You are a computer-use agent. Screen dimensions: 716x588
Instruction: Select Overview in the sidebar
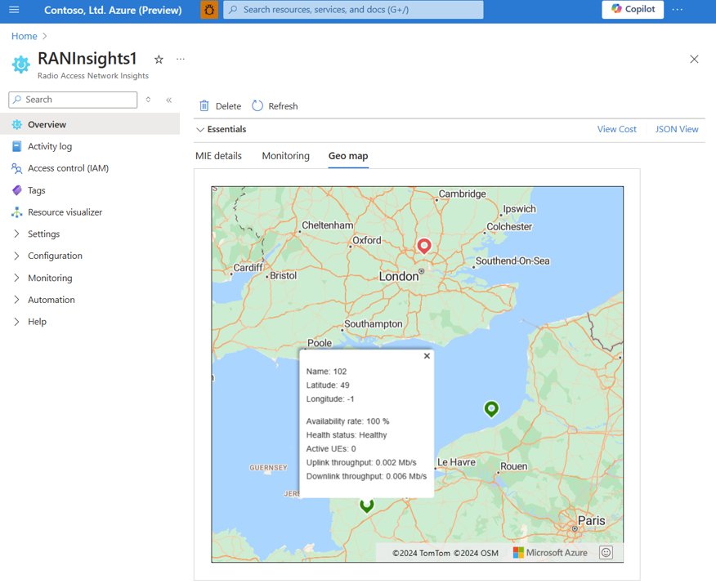pos(90,124)
